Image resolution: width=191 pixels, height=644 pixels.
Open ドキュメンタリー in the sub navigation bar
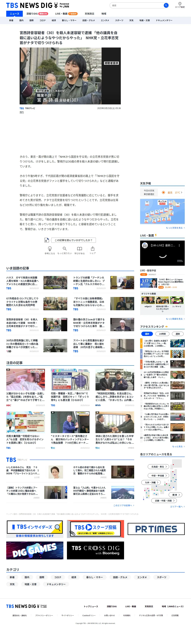click(x=164, y=21)
